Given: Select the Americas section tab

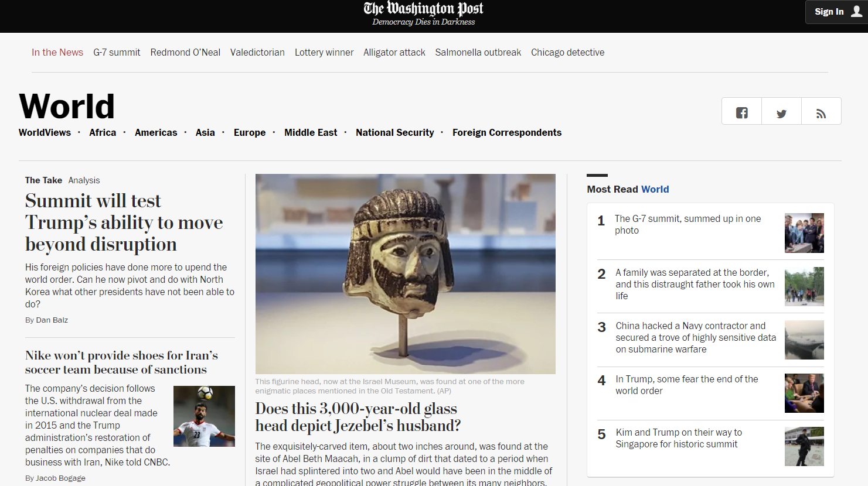Looking at the screenshot, I should pos(156,132).
